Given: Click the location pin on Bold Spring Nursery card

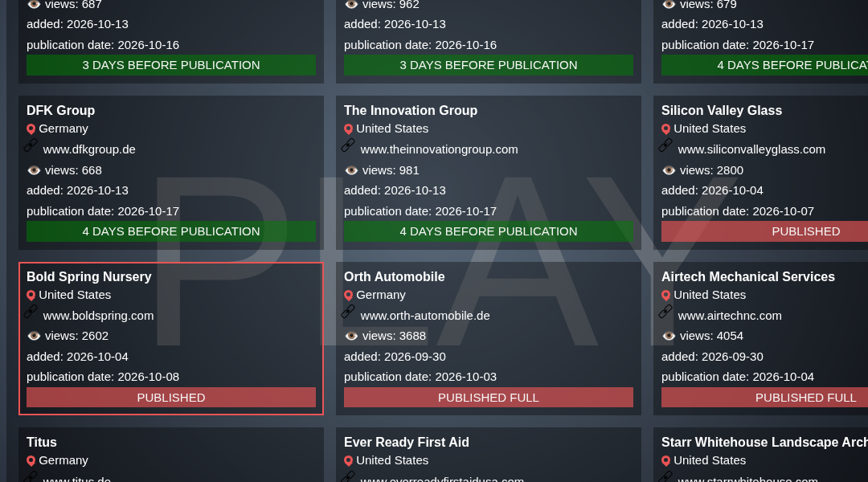Looking at the screenshot, I should click(31, 295).
